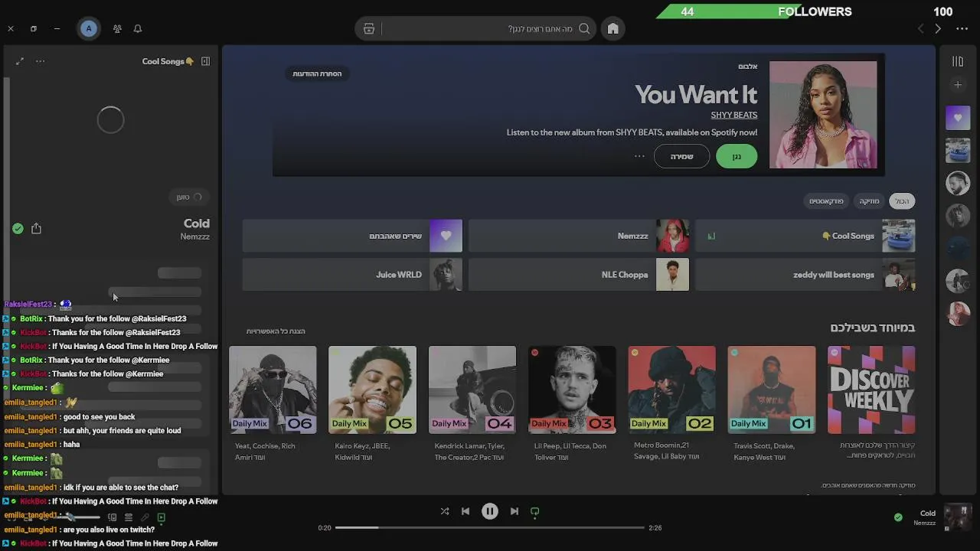Toggle saved checkmark beside Cold in panel
Image resolution: width=980 pixels, height=551 pixels.
tap(18, 228)
